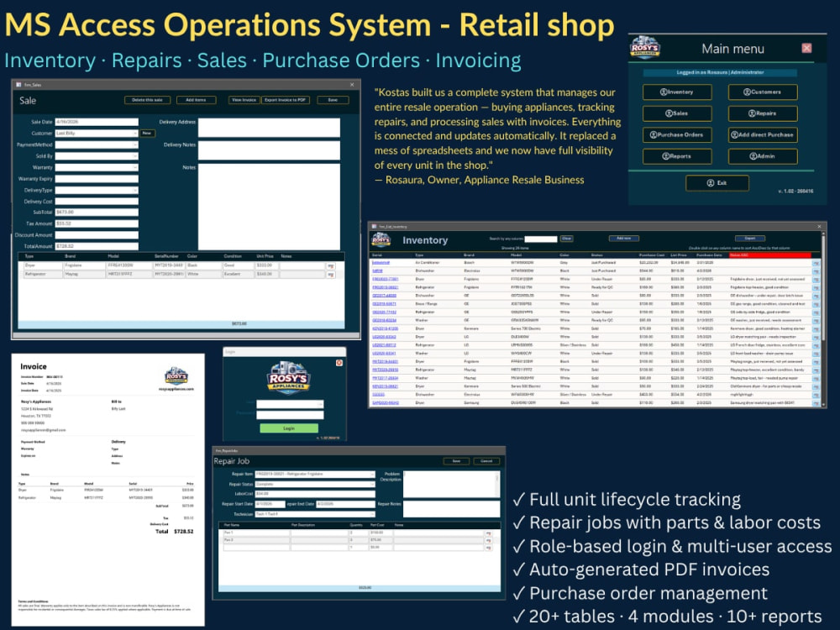This screenshot has width=840, height=630.
Task: Click Delete this sale button
Action: click(x=147, y=100)
